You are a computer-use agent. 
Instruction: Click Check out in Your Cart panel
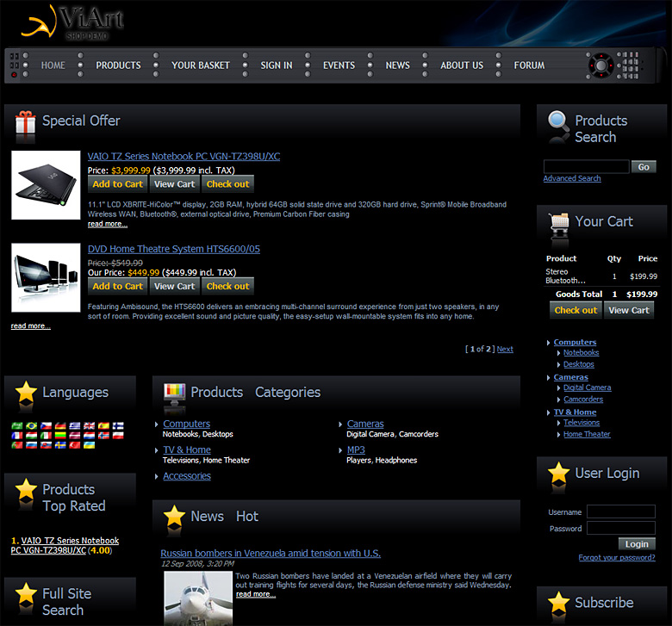coord(576,310)
